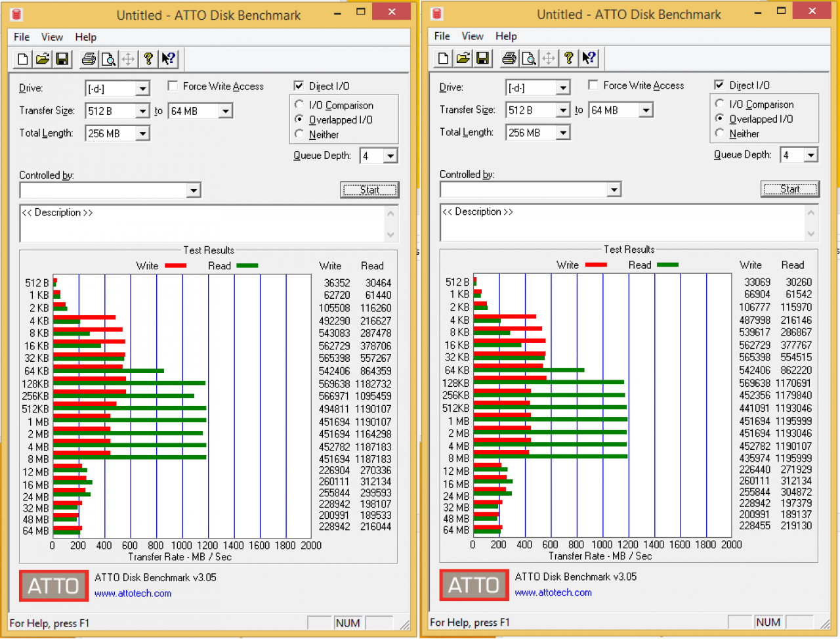The height and width of the screenshot is (639, 840).
Task: Click left window title bar app icon
Action: 18,14
